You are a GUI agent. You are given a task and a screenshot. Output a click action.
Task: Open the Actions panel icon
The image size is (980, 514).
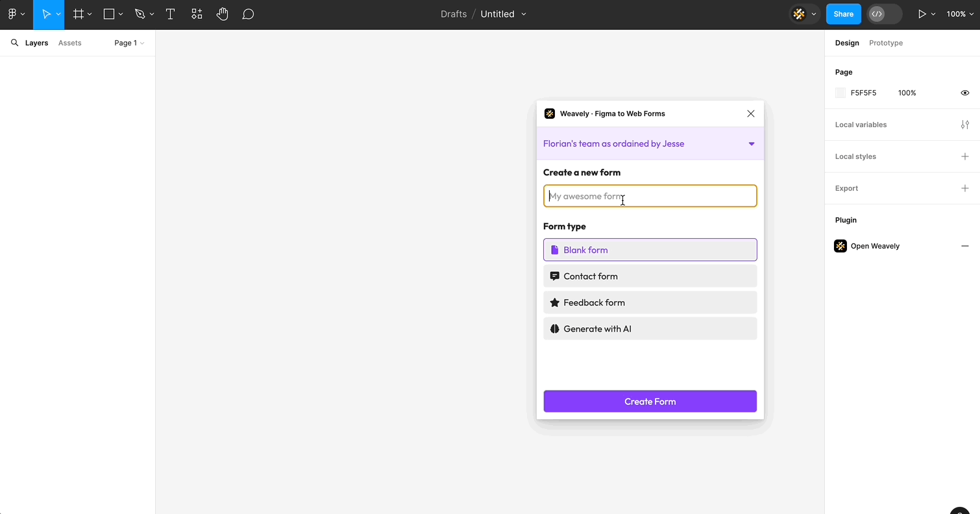[x=197, y=14]
